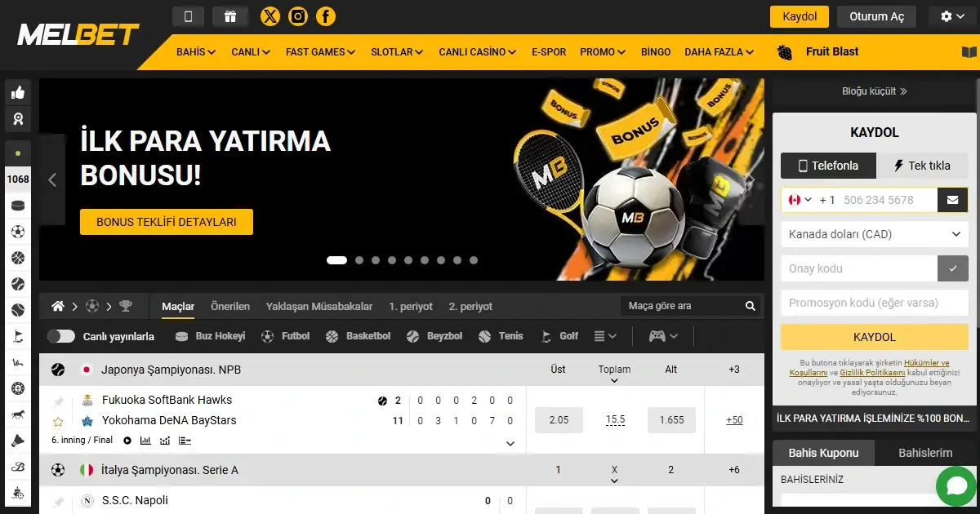Toggle the Canlı yayınlarla switch
980x514 pixels.
click(x=60, y=336)
